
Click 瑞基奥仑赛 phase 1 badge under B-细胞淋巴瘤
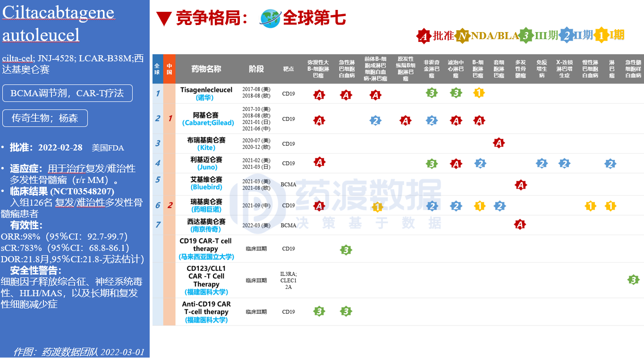pos(480,206)
